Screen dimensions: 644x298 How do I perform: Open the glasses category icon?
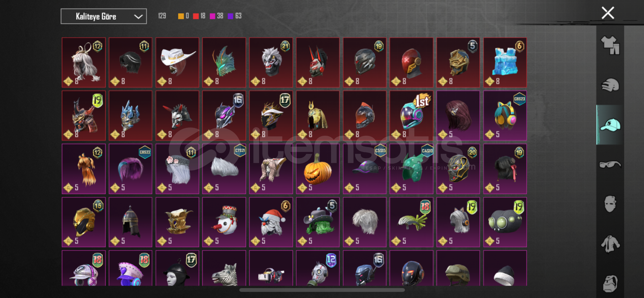[x=610, y=164]
